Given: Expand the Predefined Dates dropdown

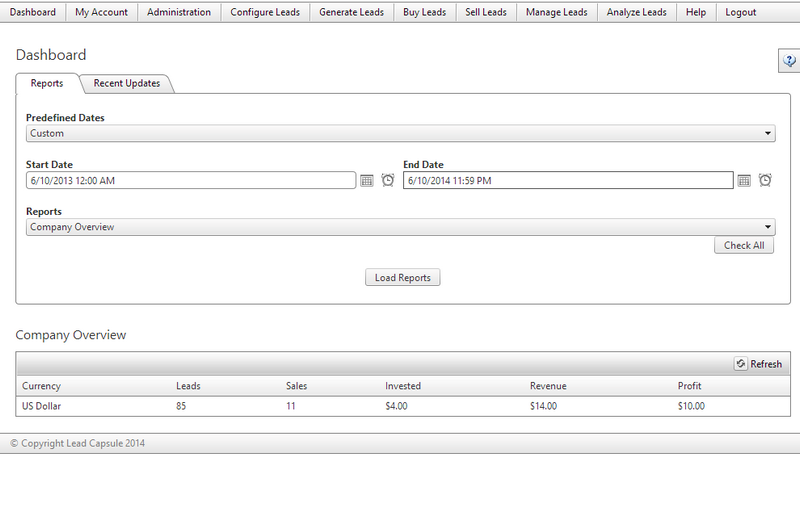Looking at the screenshot, I should pos(401,133).
